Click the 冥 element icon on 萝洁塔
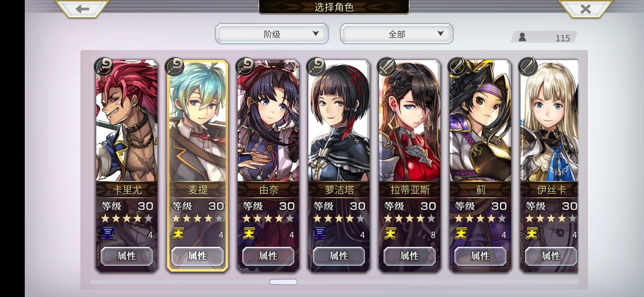 (320, 233)
